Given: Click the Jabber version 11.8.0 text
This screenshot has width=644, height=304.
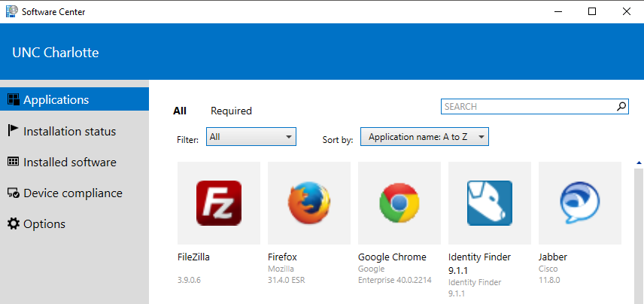Looking at the screenshot, I should [x=549, y=281].
